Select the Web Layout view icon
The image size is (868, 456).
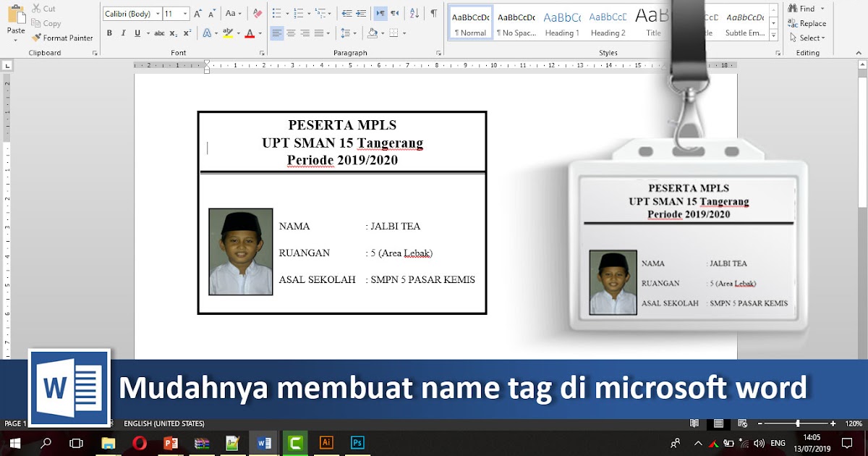click(x=742, y=424)
